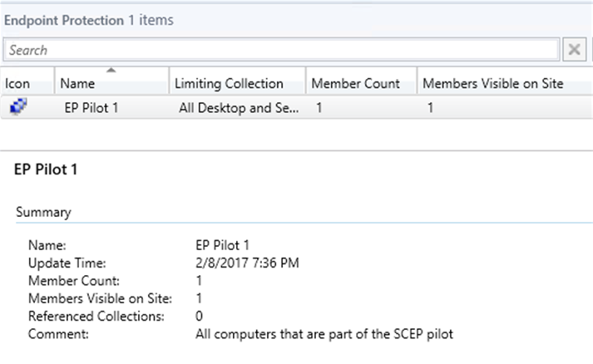Sort by Member Count column header

(355, 83)
